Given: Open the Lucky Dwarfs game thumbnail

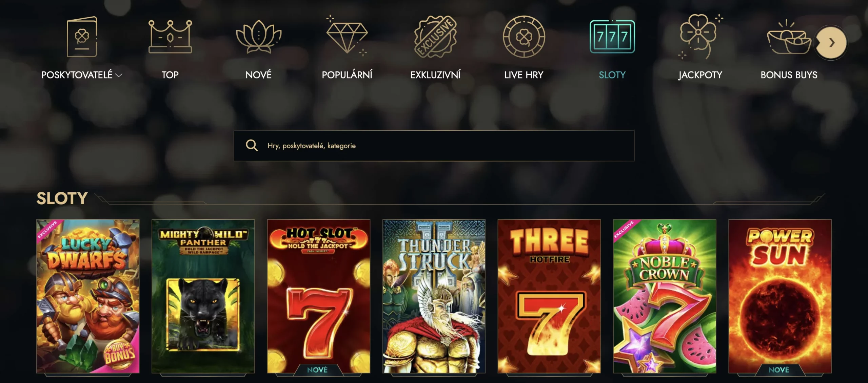Looking at the screenshot, I should tap(88, 296).
